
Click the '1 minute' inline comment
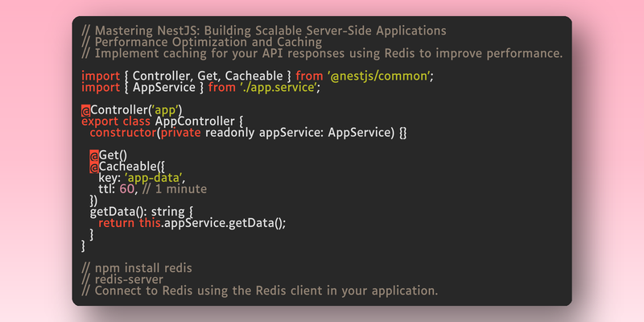tap(180, 189)
